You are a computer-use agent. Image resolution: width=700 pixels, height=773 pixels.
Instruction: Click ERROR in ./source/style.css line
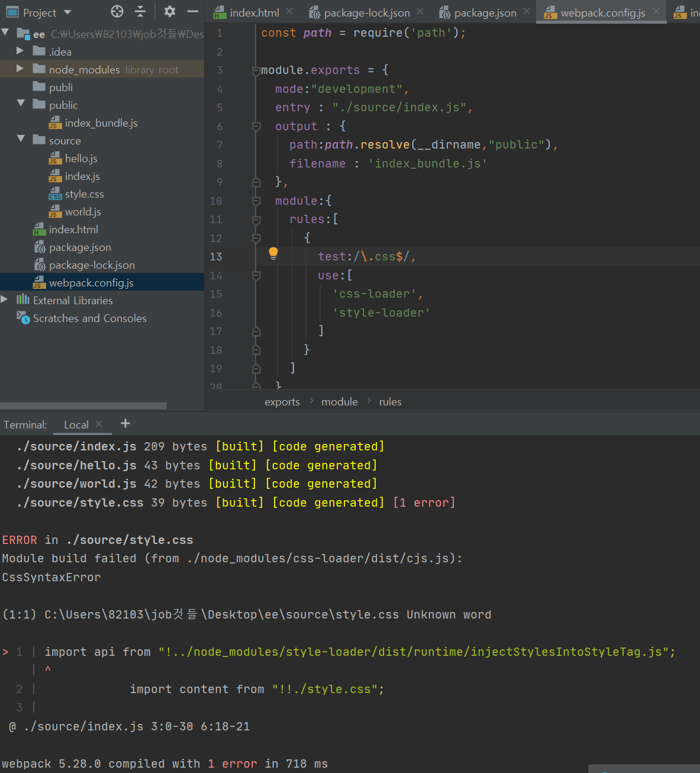tap(98, 540)
